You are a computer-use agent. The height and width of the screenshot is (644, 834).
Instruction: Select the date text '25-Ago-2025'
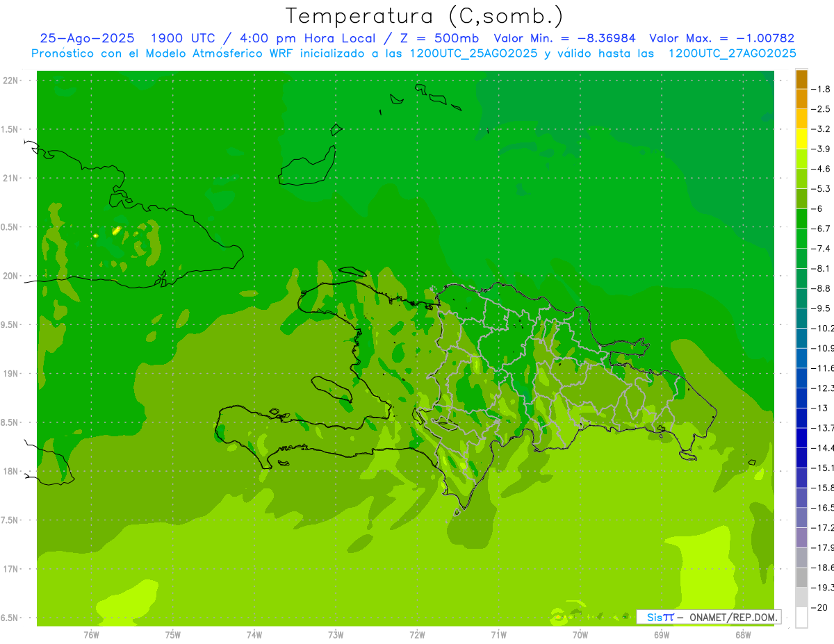tap(87, 38)
